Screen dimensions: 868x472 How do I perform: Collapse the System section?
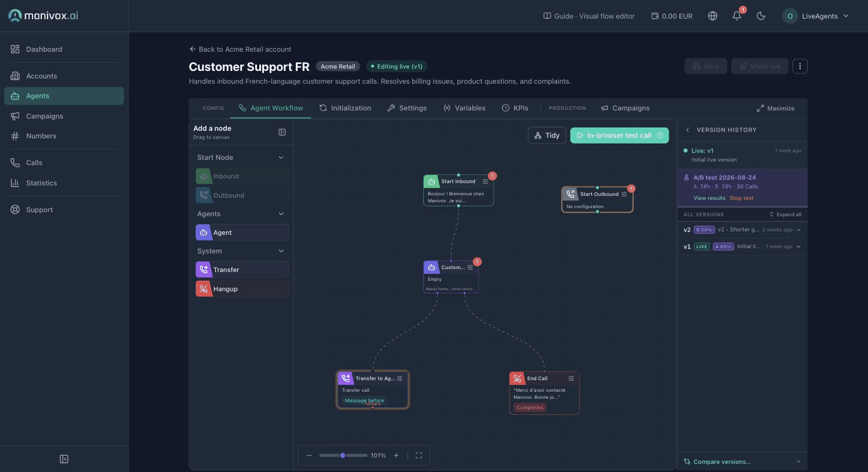pyautogui.click(x=281, y=251)
